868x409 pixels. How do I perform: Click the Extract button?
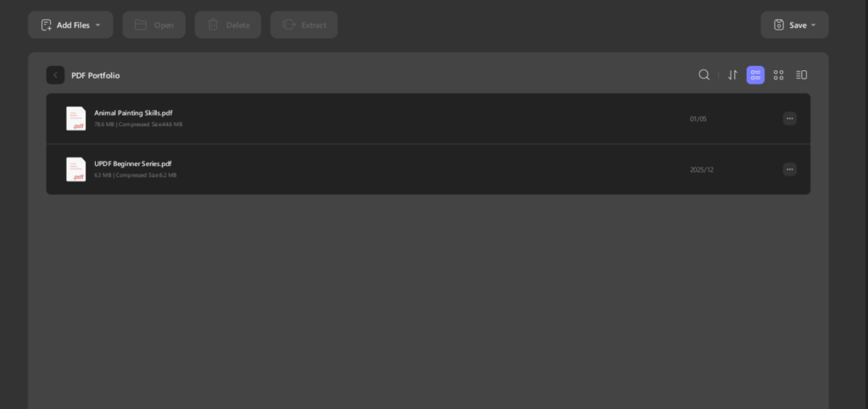click(x=304, y=25)
